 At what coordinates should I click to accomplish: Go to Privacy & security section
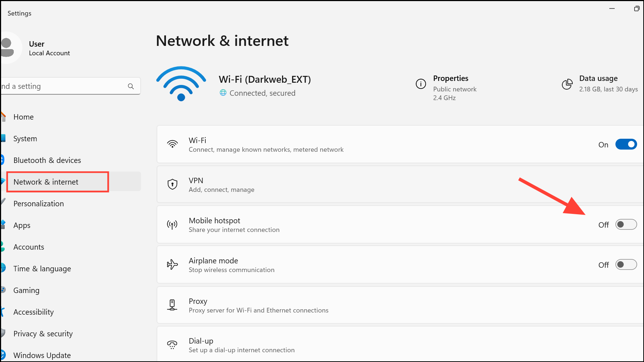pyautogui.click(x=43, y=334)
